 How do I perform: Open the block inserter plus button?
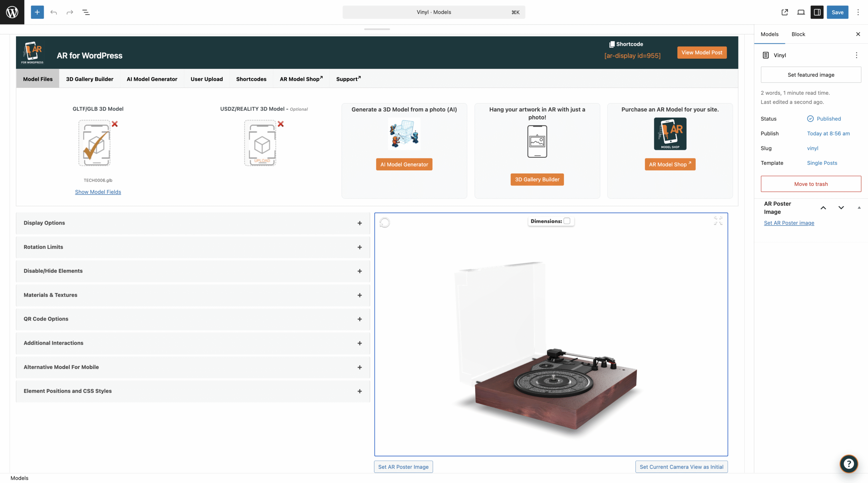click(37, 12)
